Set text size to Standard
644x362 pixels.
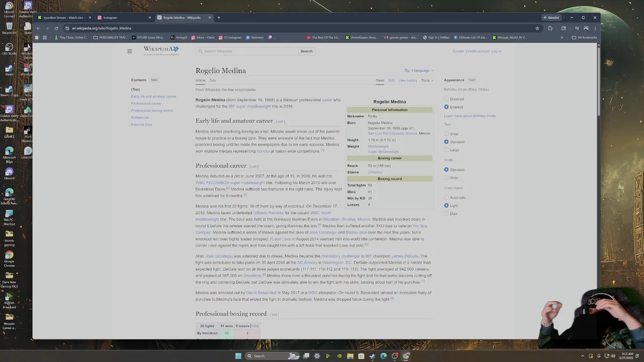pos(446,142)
